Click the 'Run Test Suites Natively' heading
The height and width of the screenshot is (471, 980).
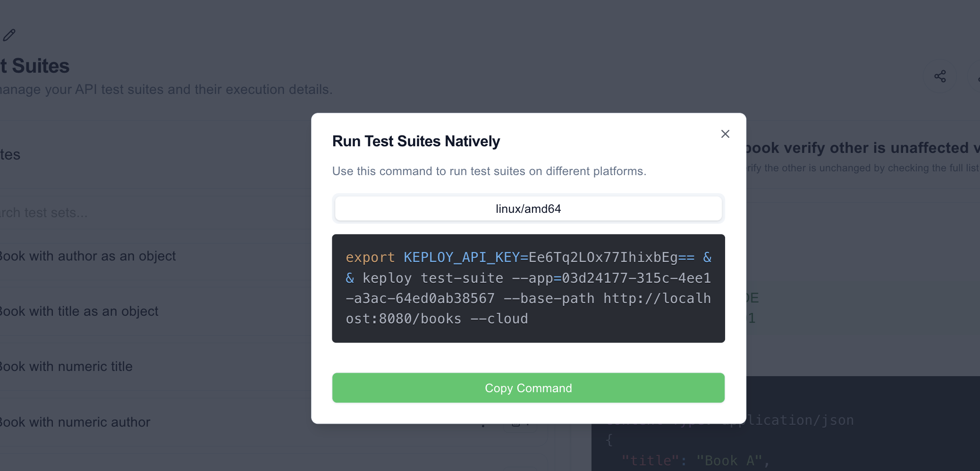click(415, 141)
